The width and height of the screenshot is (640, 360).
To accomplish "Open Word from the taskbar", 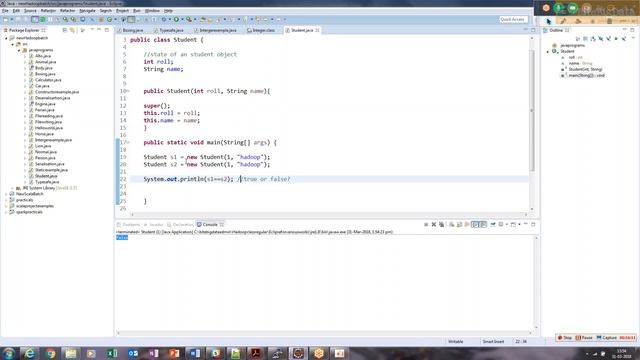I will coord(195,353).
